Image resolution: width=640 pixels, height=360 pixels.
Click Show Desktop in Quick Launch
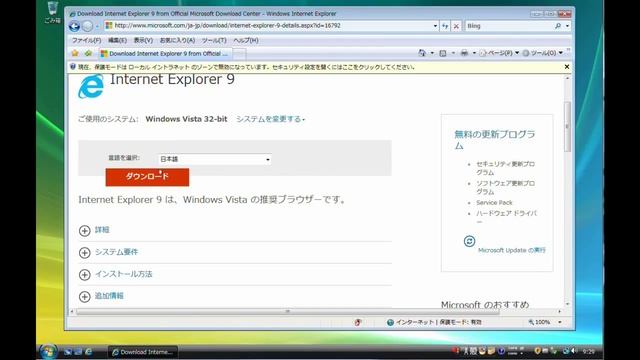point(68,351)
